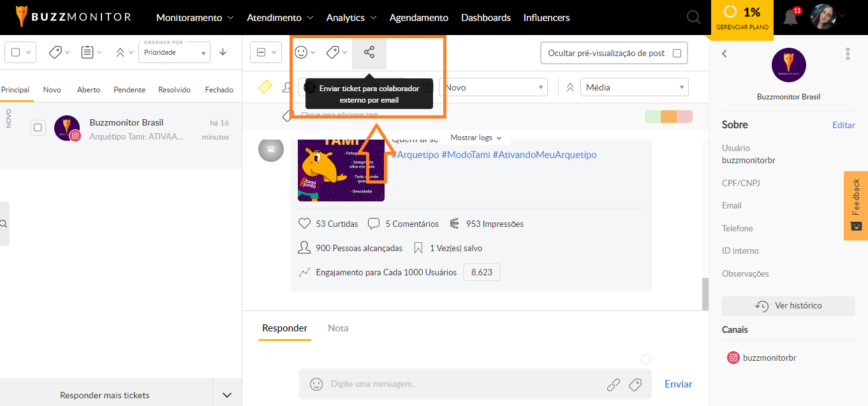Image resolution: width=868 pixels, height=406 pixels.
Task: Reverse sort order with the down arrow
Action: (223, 52)
